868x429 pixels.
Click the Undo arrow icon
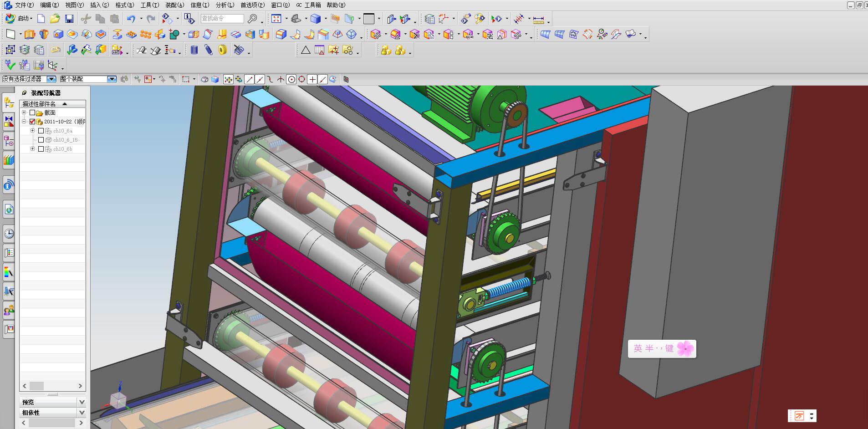click(131, 19)
